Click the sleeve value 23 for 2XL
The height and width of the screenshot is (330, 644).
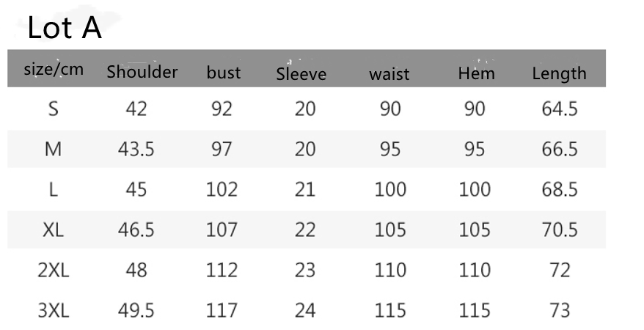pos(305,270)
